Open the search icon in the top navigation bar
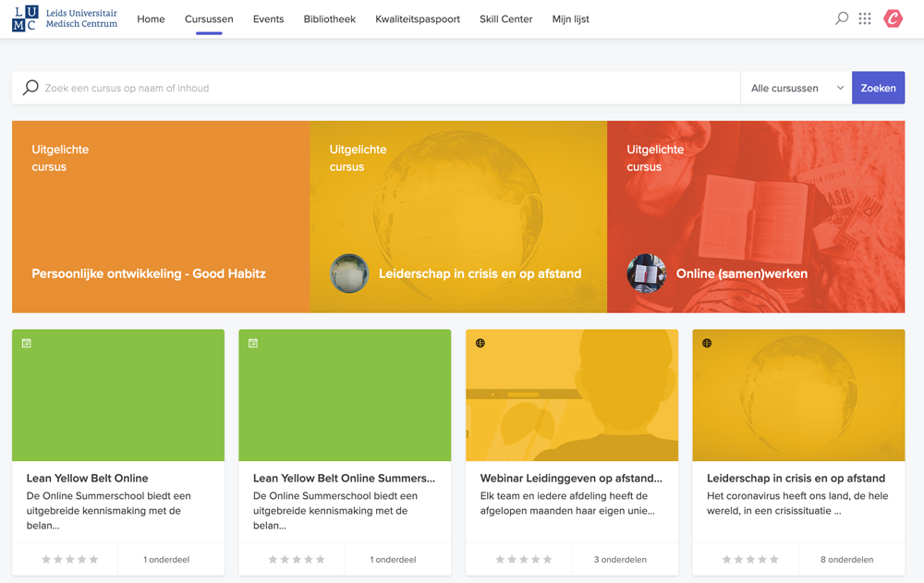The height and width of the screenshot is (583, 924). pos(841,18)
